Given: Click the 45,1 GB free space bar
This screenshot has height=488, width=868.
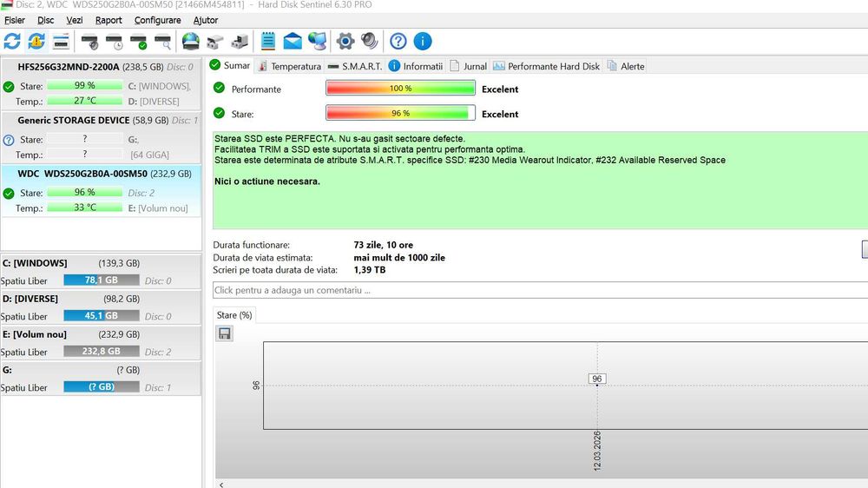Looking at the screenshot, I should [102, 316].
